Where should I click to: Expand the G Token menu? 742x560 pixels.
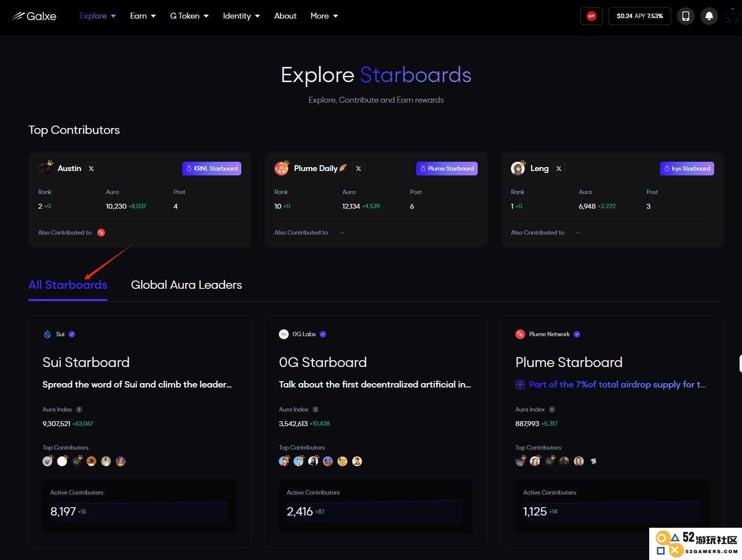[x=189, y=16]
